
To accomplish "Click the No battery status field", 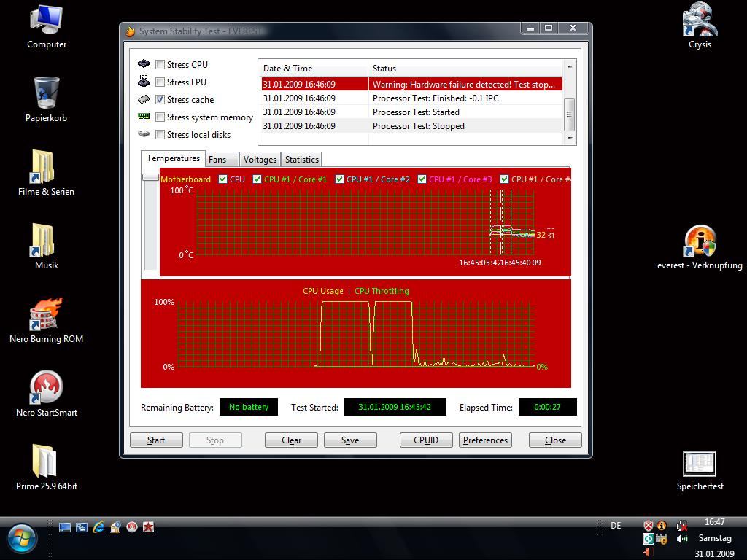I will [249, 407].
